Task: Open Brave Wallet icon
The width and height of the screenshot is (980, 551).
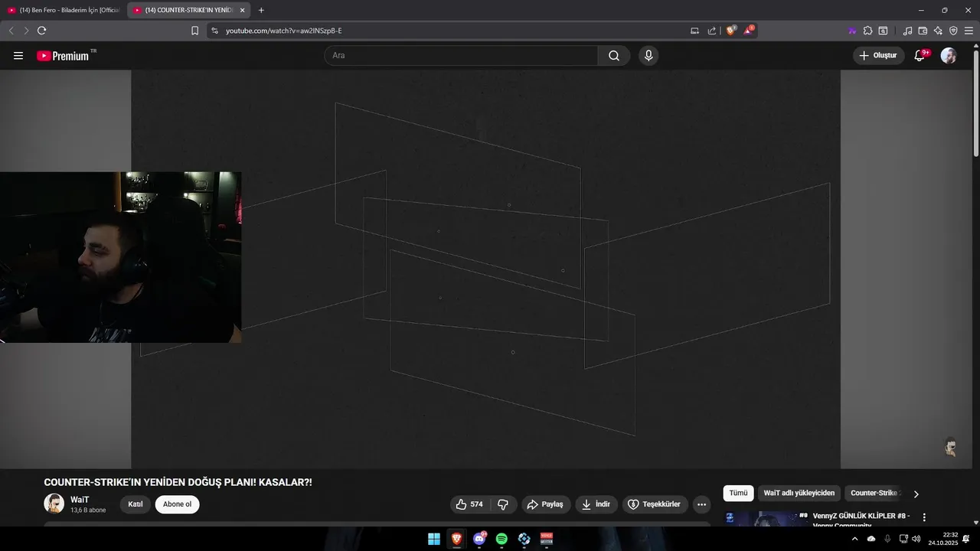Action: coord(923,31)
